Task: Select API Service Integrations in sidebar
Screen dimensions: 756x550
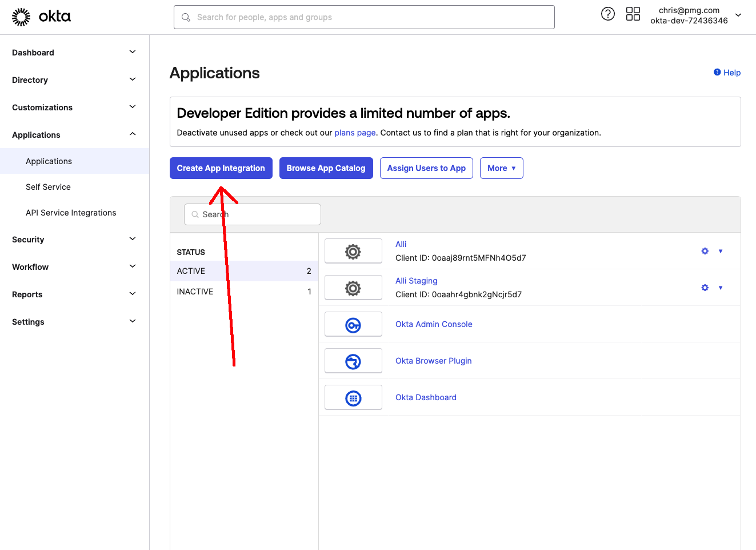Action: 71,213
